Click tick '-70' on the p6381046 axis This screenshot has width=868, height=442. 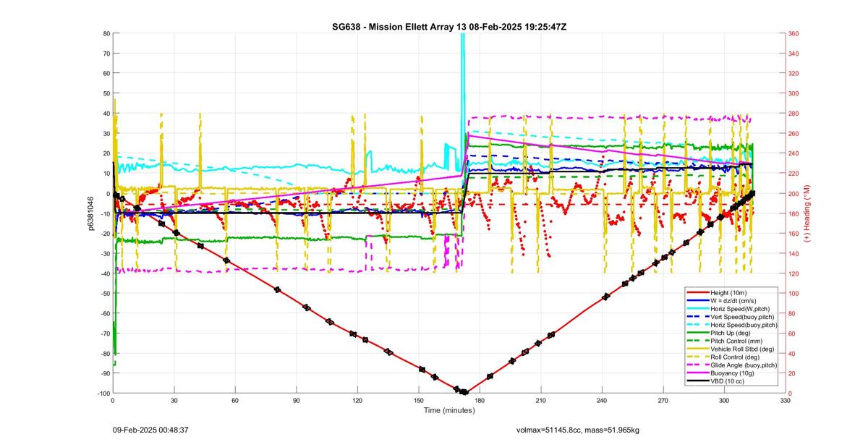[x=104, y=333]
